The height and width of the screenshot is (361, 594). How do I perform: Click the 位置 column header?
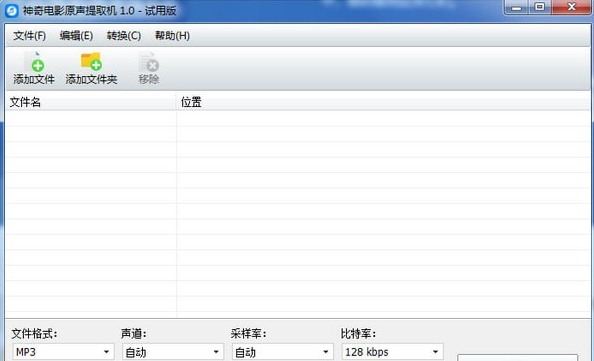(383, 102)
